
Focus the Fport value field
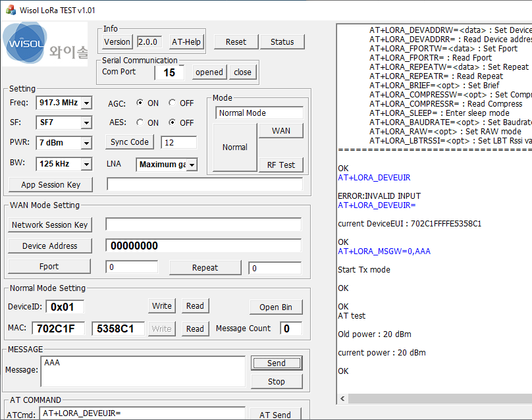click(132, 267)
